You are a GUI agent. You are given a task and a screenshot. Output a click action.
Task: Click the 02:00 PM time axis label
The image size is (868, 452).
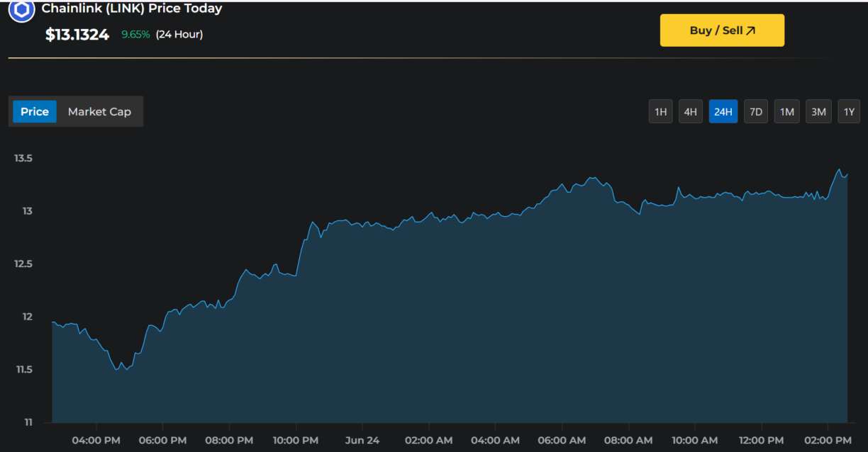828,441
